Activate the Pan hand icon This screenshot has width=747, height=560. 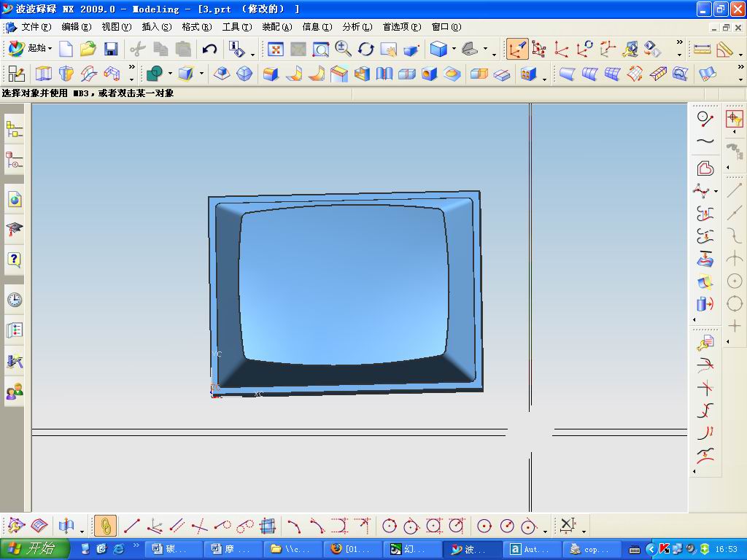click(x=389, y=49)
